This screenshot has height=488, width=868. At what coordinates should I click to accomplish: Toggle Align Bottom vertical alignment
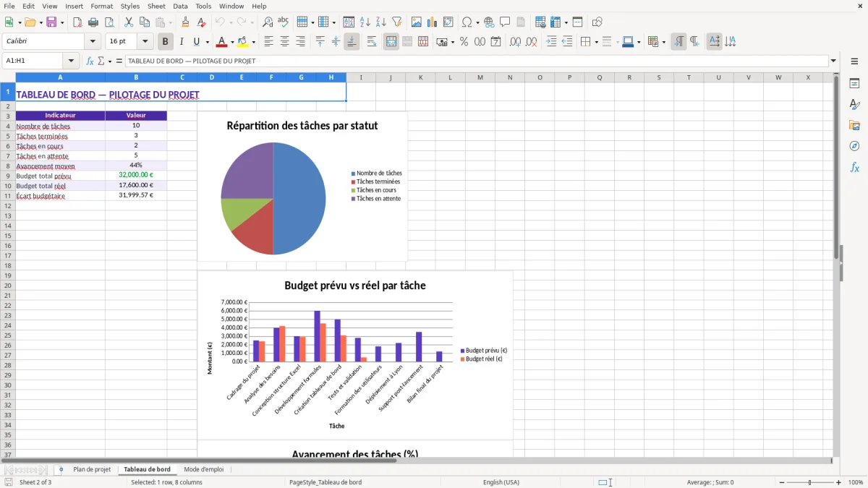coord(352,42)
